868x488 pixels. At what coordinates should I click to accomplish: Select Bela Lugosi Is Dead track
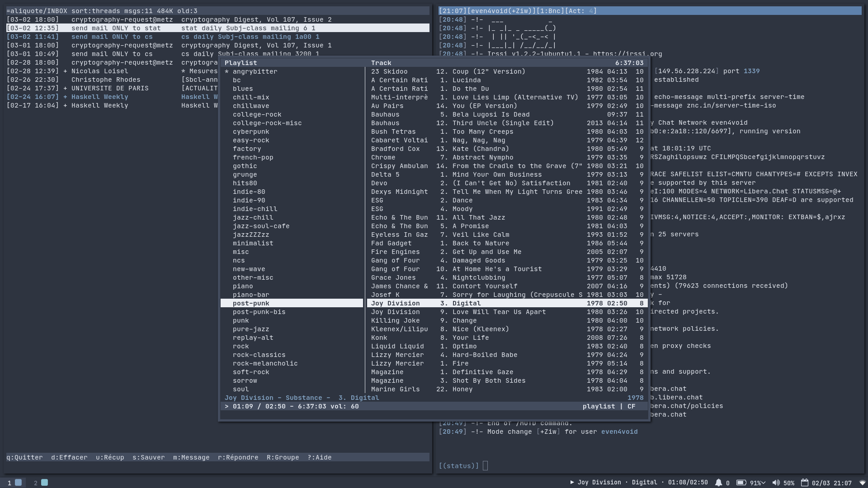491,115
